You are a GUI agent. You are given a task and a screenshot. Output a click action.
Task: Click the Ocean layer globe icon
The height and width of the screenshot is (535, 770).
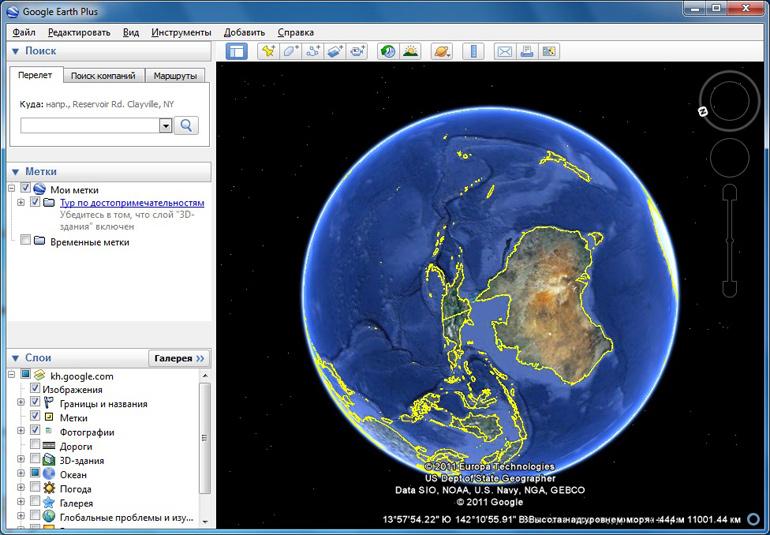tap(49, 475)
